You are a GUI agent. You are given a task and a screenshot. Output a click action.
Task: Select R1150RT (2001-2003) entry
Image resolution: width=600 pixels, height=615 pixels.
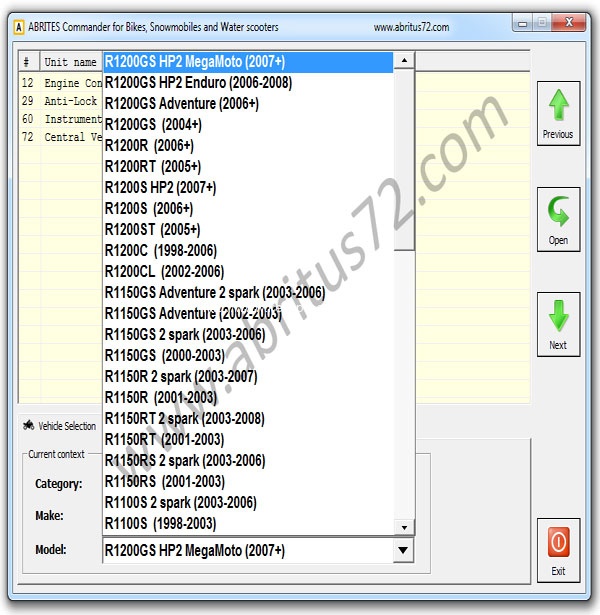(x=248, y=440)
